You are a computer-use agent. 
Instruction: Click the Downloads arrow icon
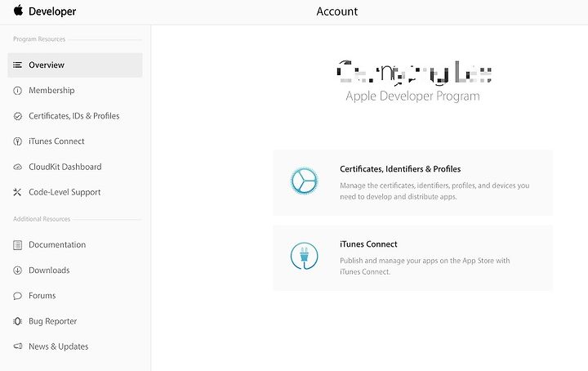pos(17,270)
